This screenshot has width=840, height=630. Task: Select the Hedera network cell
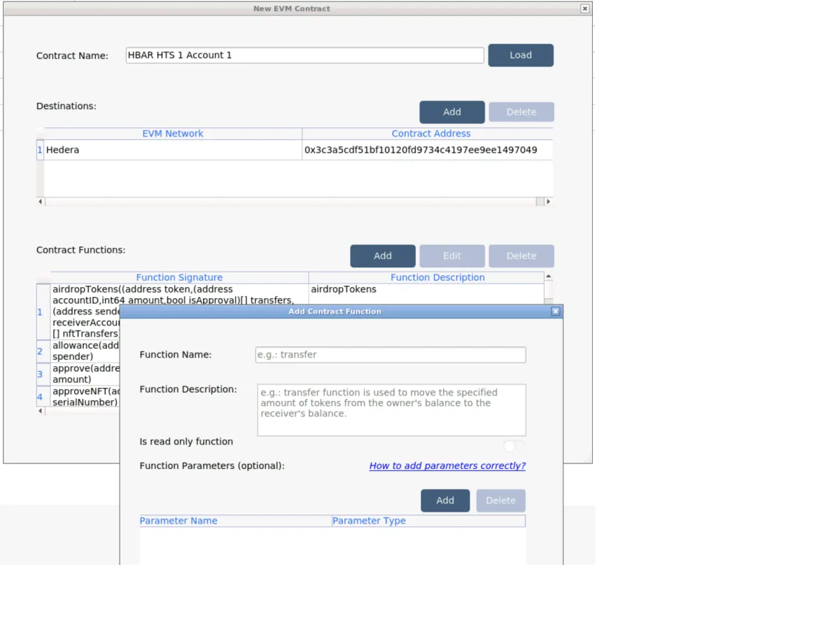(173, 150)
